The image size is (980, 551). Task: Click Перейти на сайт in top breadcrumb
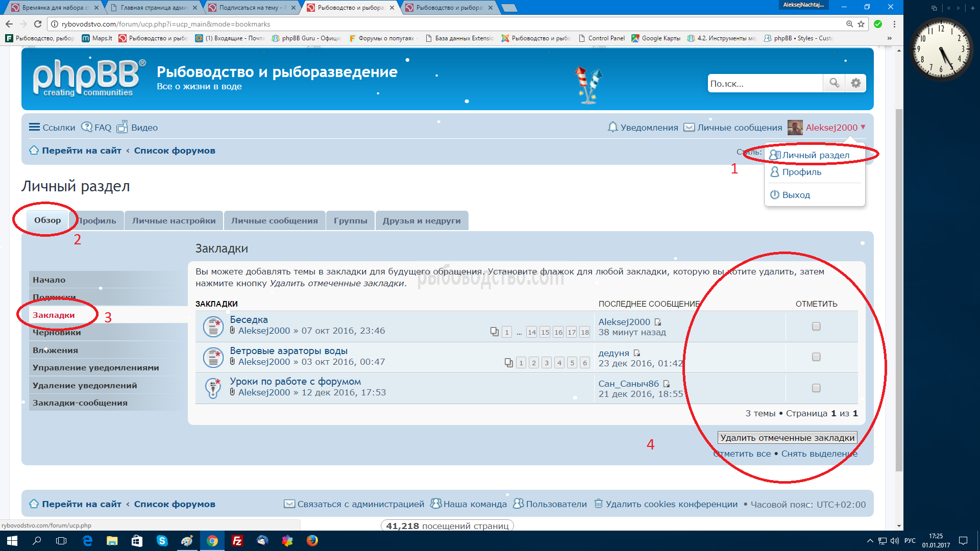82,151
